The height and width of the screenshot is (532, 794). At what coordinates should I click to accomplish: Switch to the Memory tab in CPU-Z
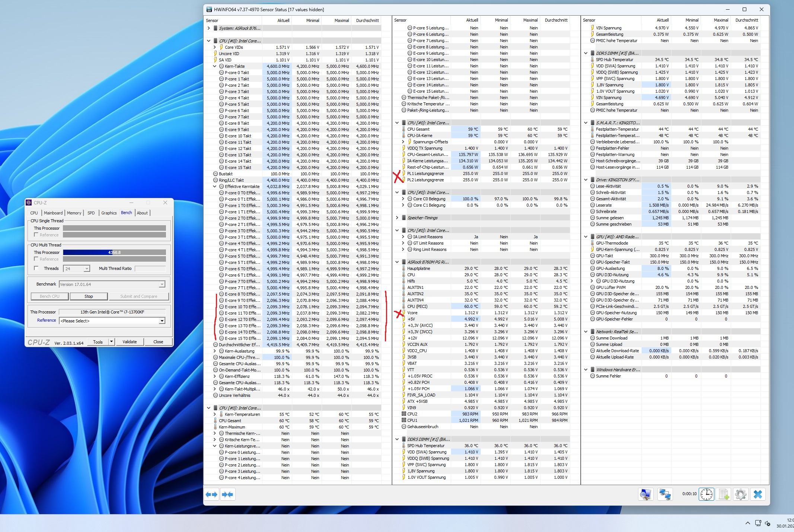[74, 213]
